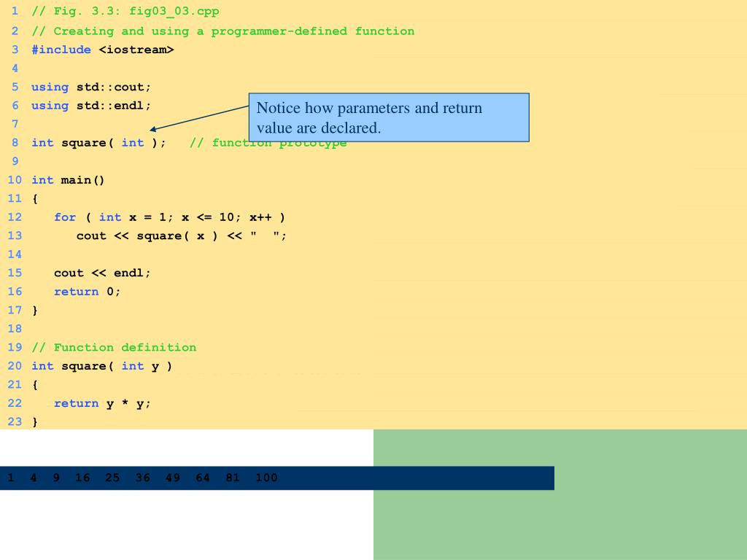Viewport: 747px width, 560px height.
Task: Click the output value '49'
Action: (172, 478)
